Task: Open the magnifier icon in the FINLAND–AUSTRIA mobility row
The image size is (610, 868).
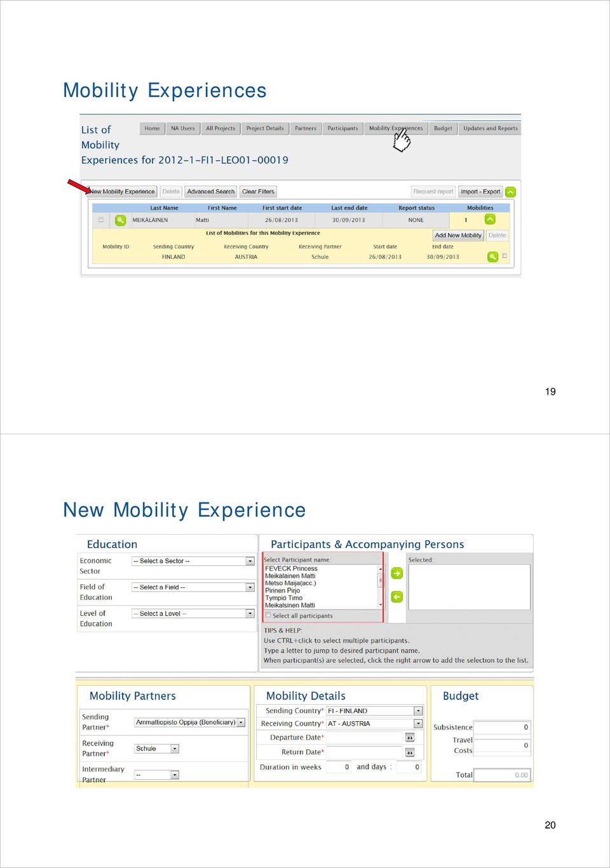Action: [x=492, y=257]
